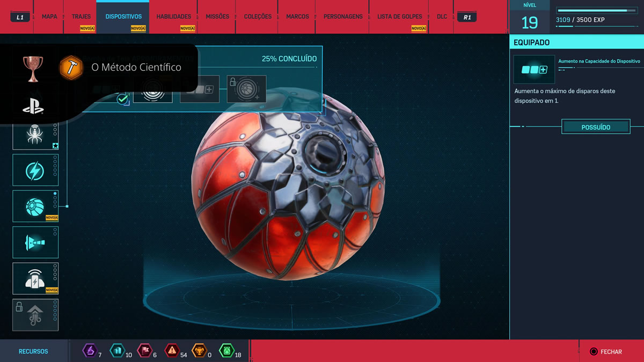This screenshot has width=644, height=362.
Task: Select the Web Bomb gadget icon
Action: 35,206
